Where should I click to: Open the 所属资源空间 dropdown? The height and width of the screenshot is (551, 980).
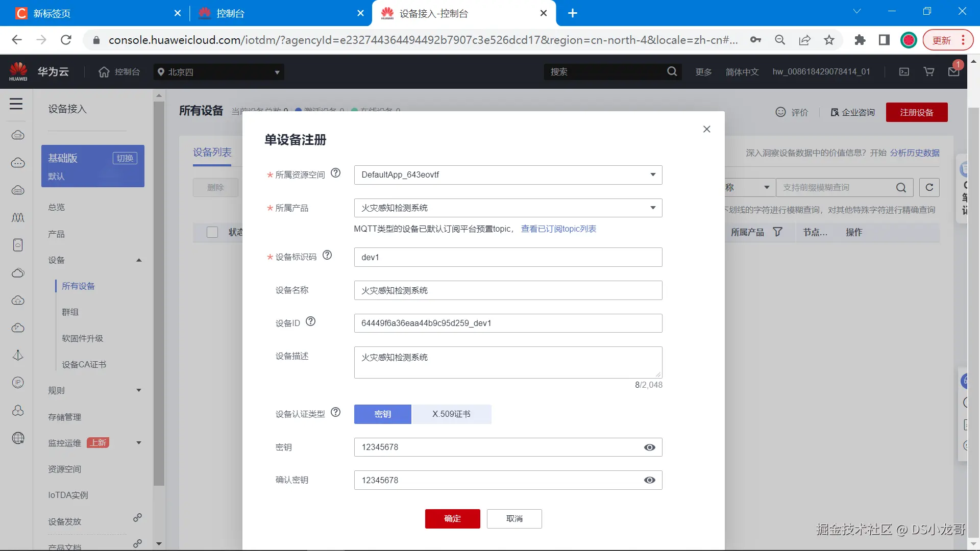(x=507, y=175)
